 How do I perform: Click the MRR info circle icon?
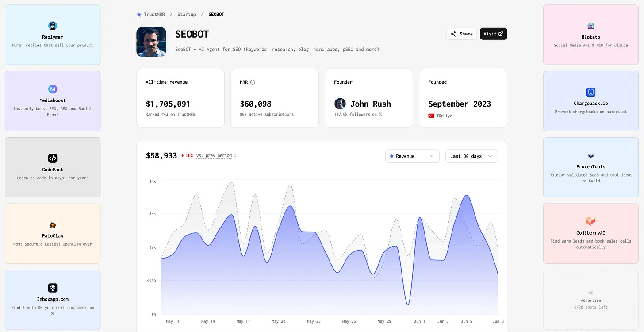(x=253, y=82)
